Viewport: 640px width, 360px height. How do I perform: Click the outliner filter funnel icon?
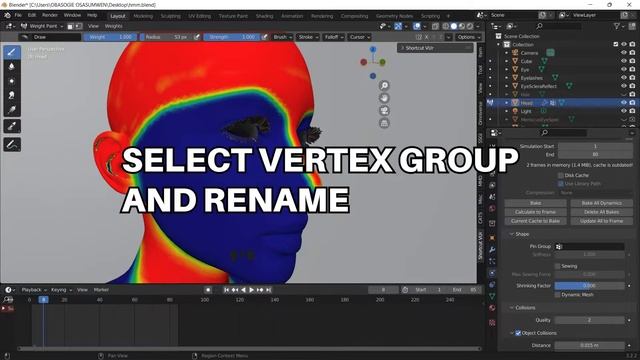pos(617,26)
